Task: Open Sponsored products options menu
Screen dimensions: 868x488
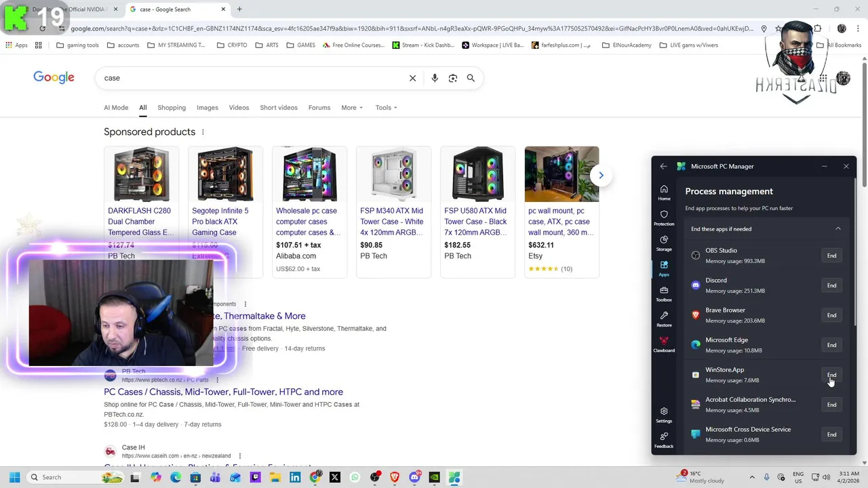Action: (x=203, y=132)
